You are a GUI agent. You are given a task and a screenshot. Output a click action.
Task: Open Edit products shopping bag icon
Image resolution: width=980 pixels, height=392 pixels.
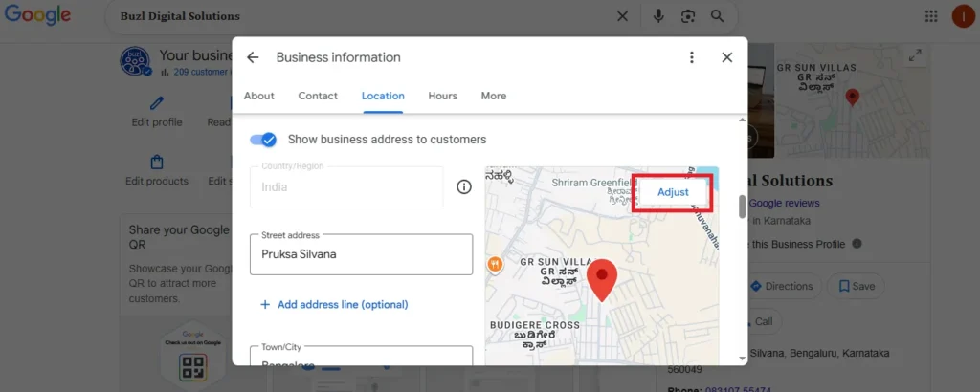157,163
